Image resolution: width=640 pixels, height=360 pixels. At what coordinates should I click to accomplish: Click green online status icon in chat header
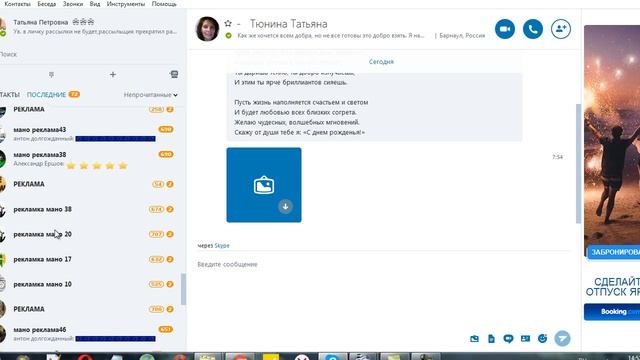(x=228, y=36)
